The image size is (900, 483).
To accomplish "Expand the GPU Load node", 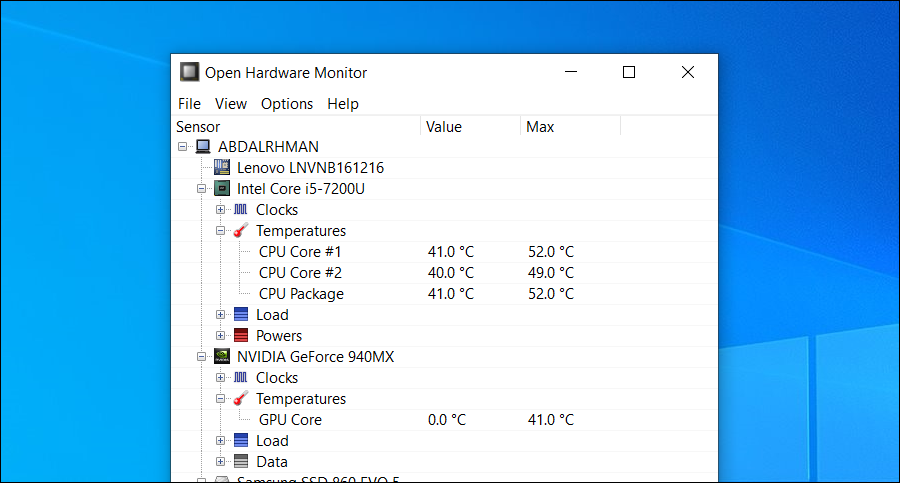I will tap(221, 441).
